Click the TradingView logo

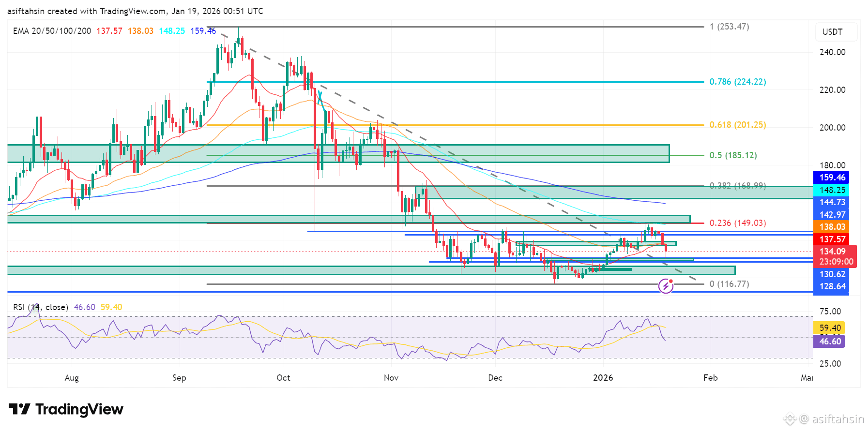(66, 409)
